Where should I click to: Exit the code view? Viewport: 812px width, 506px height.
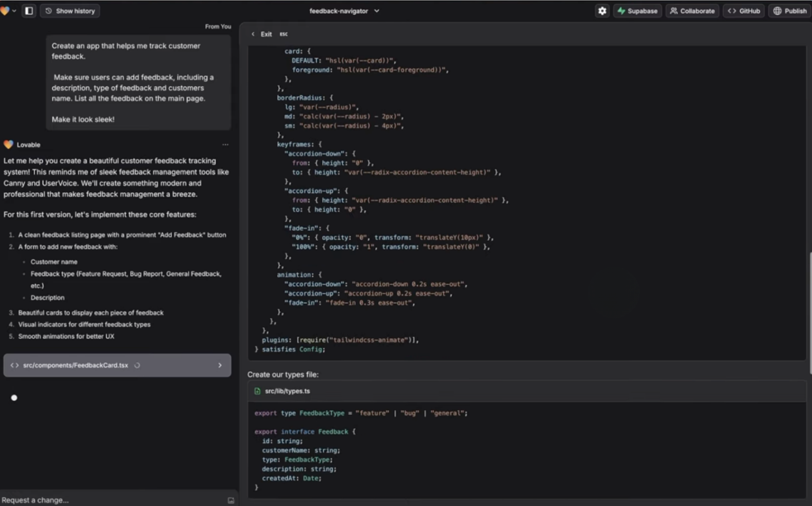click(x=266, y=34)
